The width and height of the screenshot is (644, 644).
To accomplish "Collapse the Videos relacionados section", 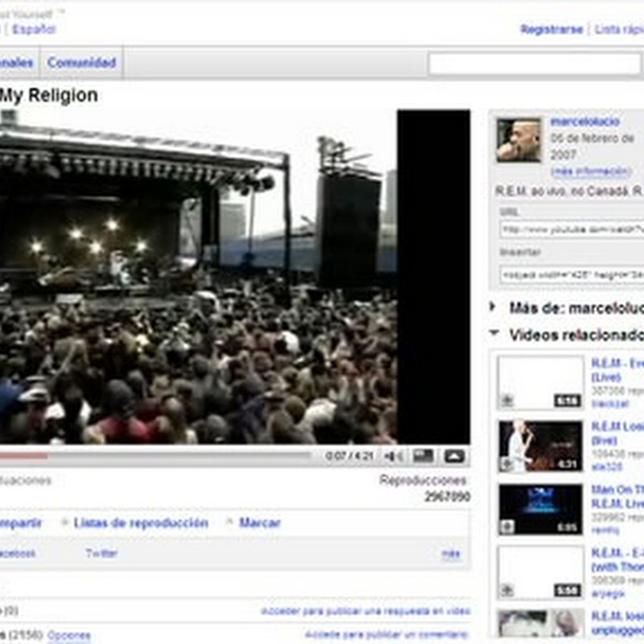I will pos(494,333).
